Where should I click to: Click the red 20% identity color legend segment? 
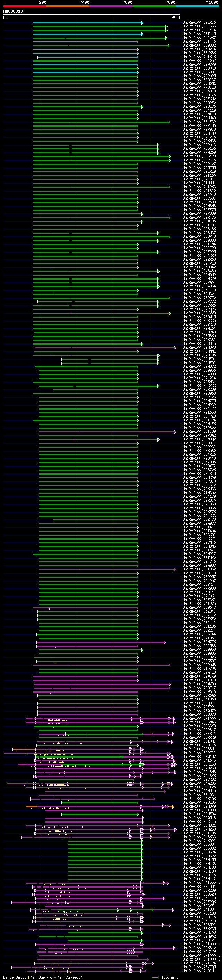(x=25, y=6)
